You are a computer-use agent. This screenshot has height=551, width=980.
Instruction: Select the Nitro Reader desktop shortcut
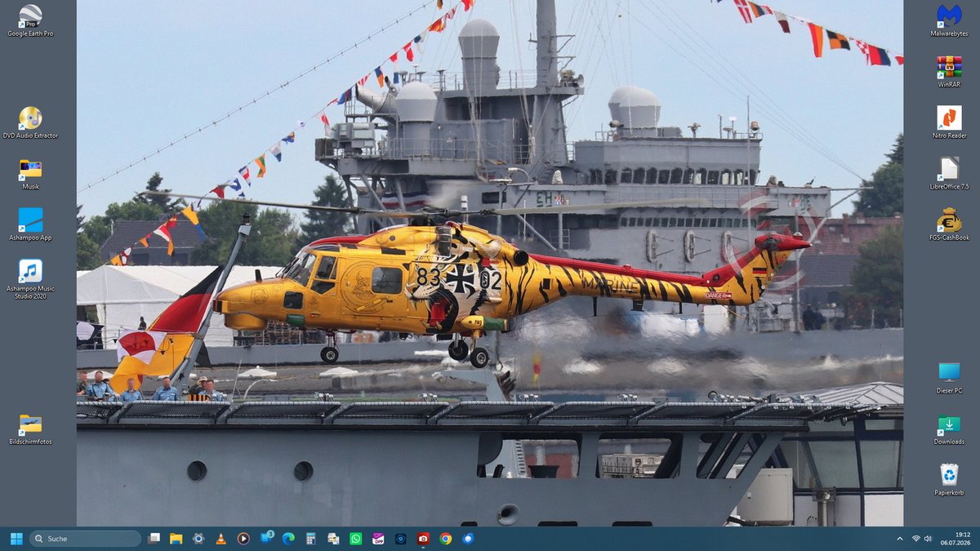[x=949, y=122]
